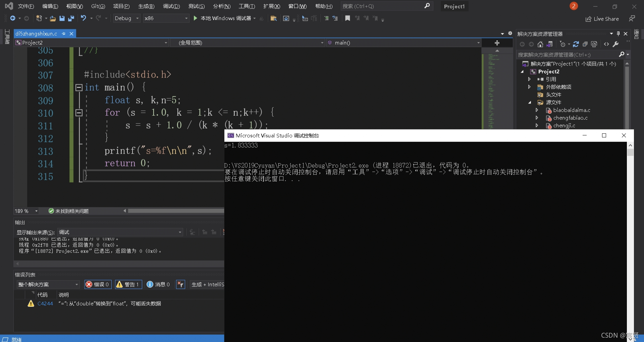Screen dimensions: 644x342
Task: Click the Solution Explorer search box
Action: (x=568, y=55)
